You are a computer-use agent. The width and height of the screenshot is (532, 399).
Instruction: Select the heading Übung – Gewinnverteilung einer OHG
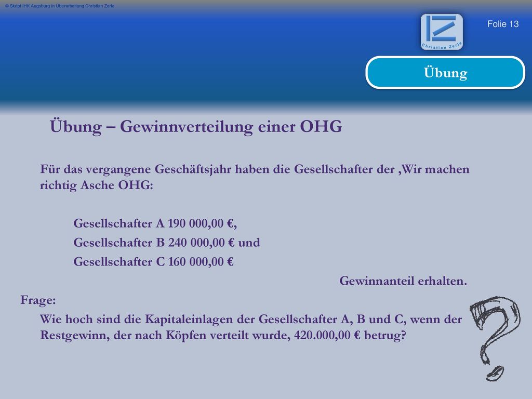[x=196, y=127]
